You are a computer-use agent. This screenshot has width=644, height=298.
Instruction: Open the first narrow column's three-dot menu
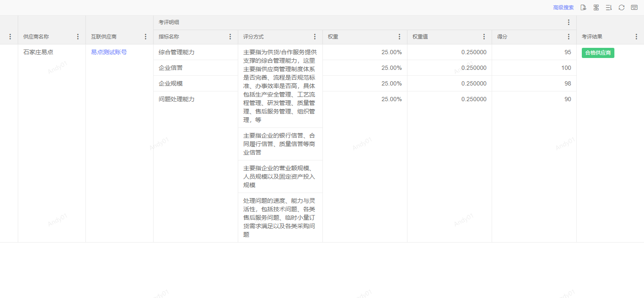(10, 37)
